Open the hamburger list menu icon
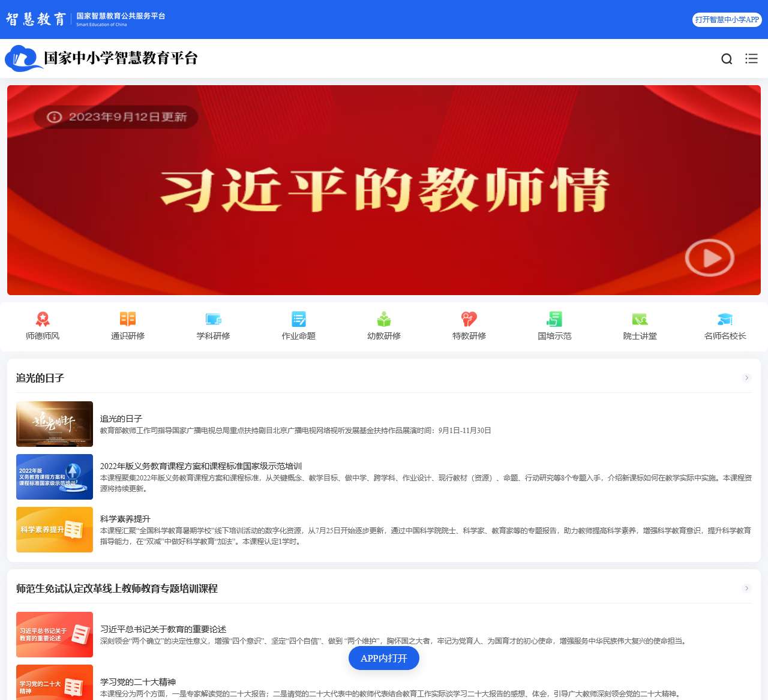This screenshot has width=768, height=700. tap(751, 59)
